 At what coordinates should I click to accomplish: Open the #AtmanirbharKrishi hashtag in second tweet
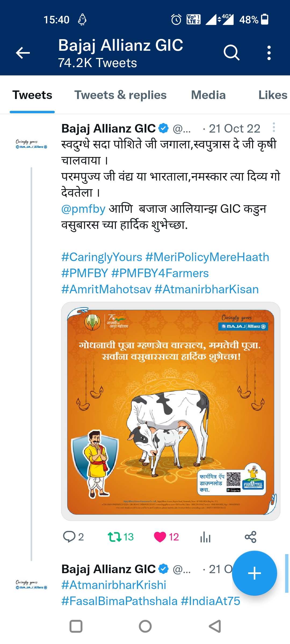[114, 585]
